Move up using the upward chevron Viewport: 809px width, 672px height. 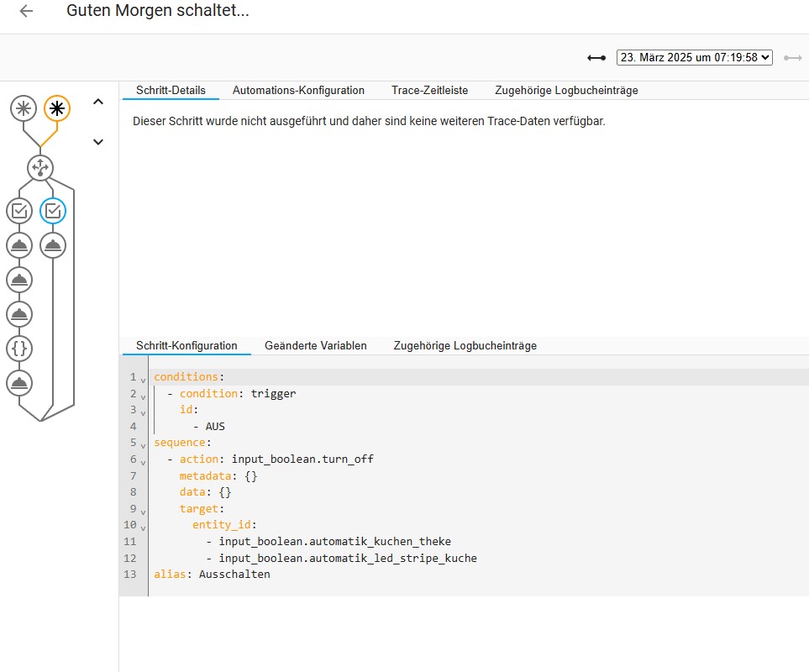98,102
